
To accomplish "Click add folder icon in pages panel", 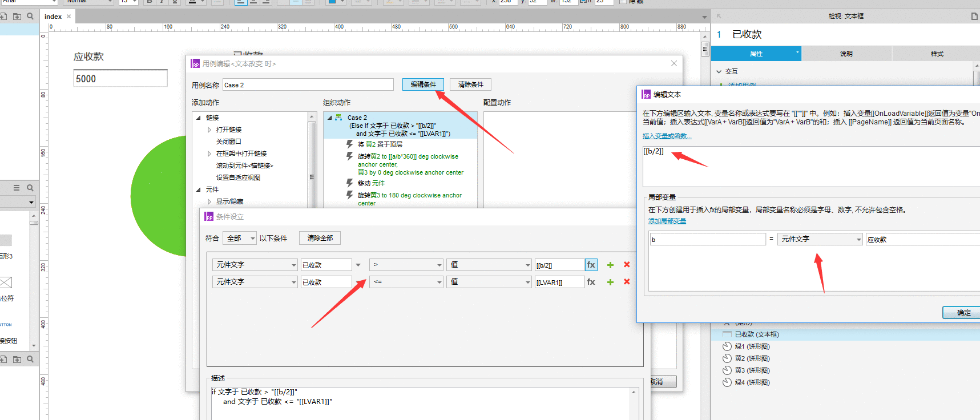I will pos(17,16).
